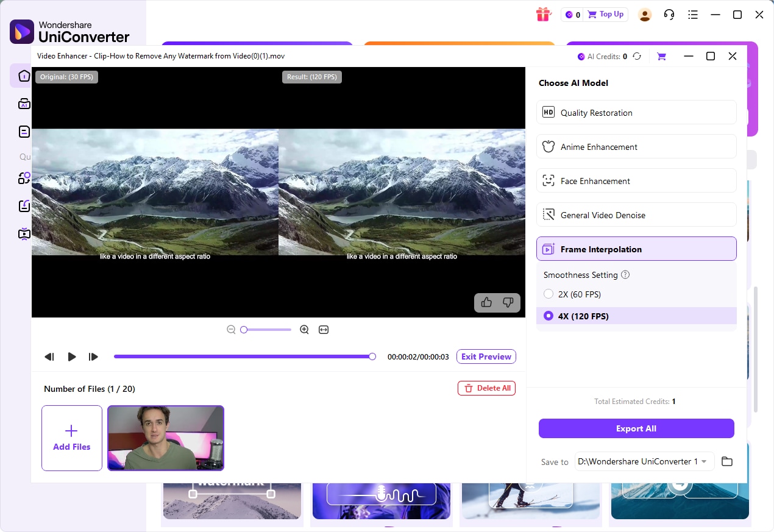Adjust the preview zoom slider
This screenshot has width=774, height=532.
click(x=266, y=330)
